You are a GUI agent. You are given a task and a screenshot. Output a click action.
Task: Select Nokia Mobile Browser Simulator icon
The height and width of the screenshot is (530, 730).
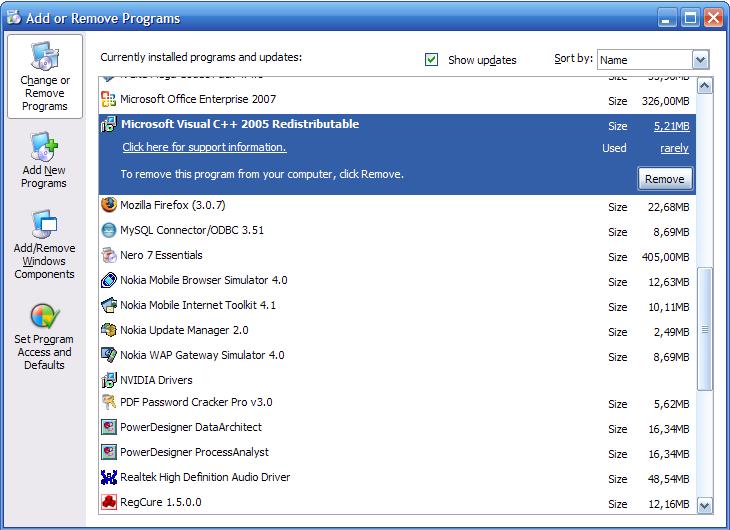pyautogui.click(x=108, y=280)
